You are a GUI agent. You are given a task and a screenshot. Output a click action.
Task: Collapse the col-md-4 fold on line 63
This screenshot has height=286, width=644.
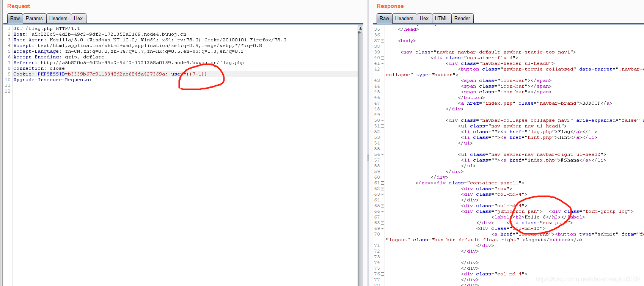[x=382, y=195]
